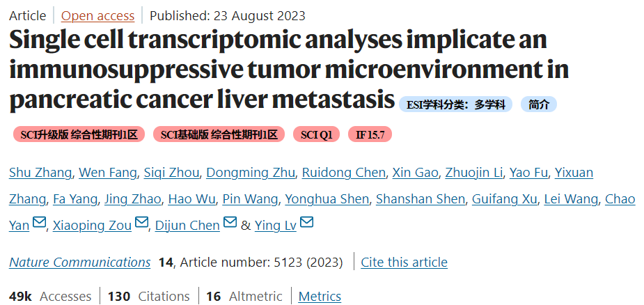Click the envelope icon next to Chao Yan
644x305 pixels.
click(x=40, y=223)
